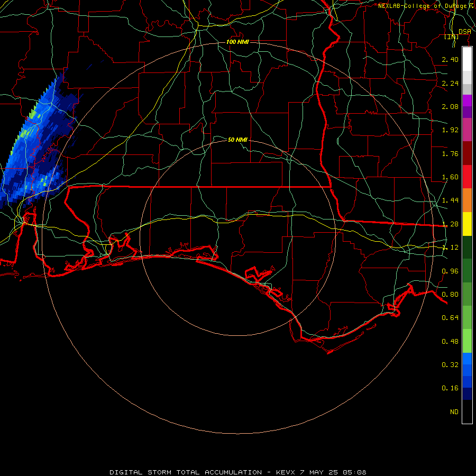Select the 0.96 legend value
Image resolution: width=476 pixels, height=476 pixels.
click(450, 271)
